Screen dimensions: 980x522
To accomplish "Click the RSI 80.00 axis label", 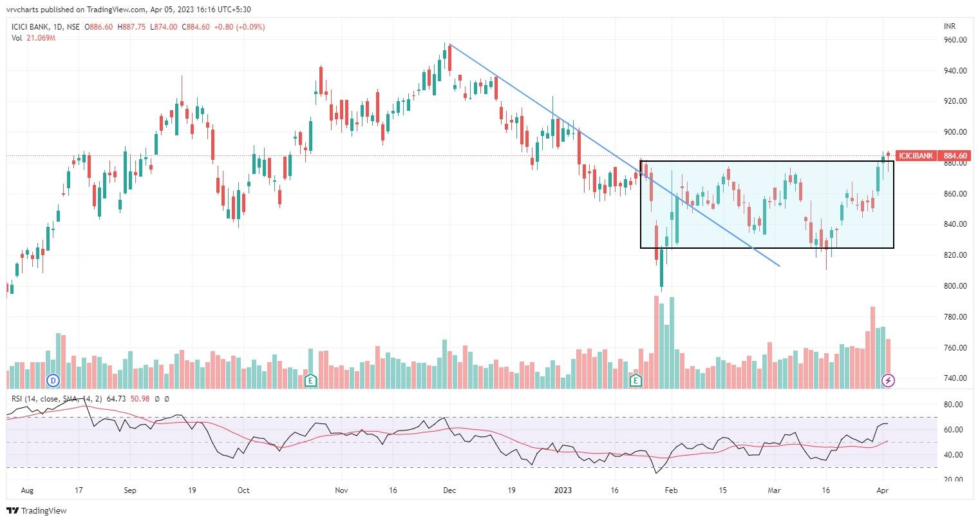I will click(953, 405).
